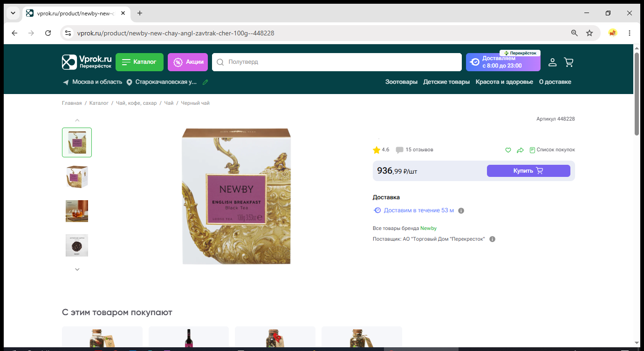Click the main Newby English Breakfast image

(236, 196)
